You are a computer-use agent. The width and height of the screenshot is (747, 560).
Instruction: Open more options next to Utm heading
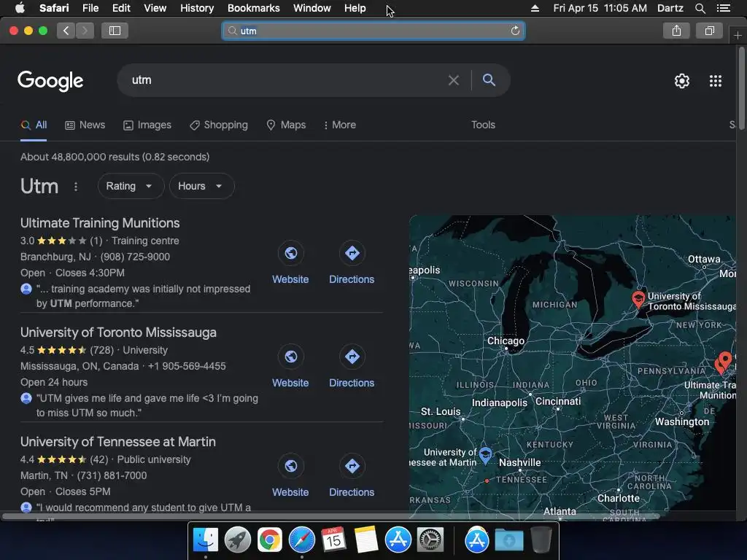[76, 187]
